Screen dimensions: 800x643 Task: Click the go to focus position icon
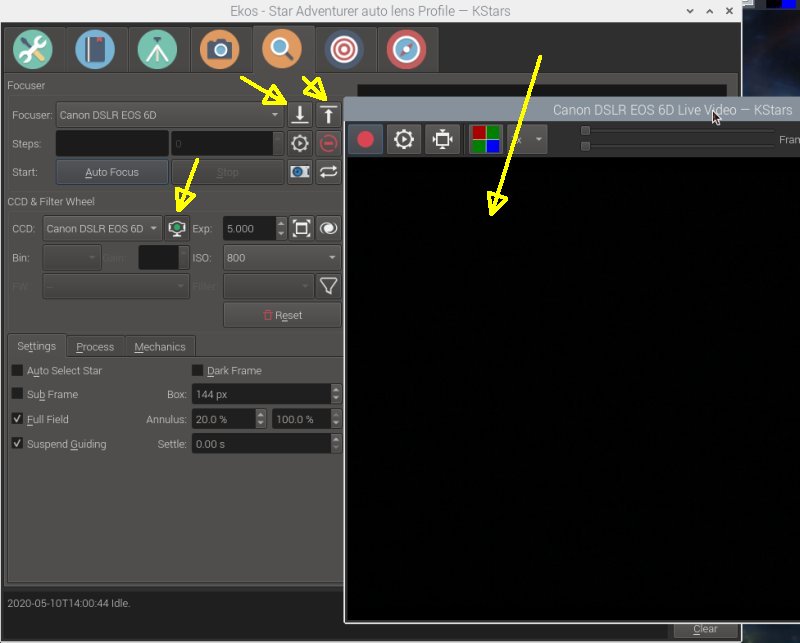299,143
